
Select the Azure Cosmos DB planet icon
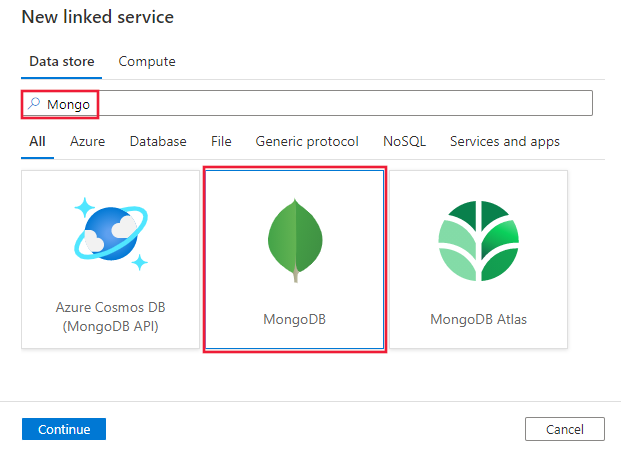click(111, 234)
